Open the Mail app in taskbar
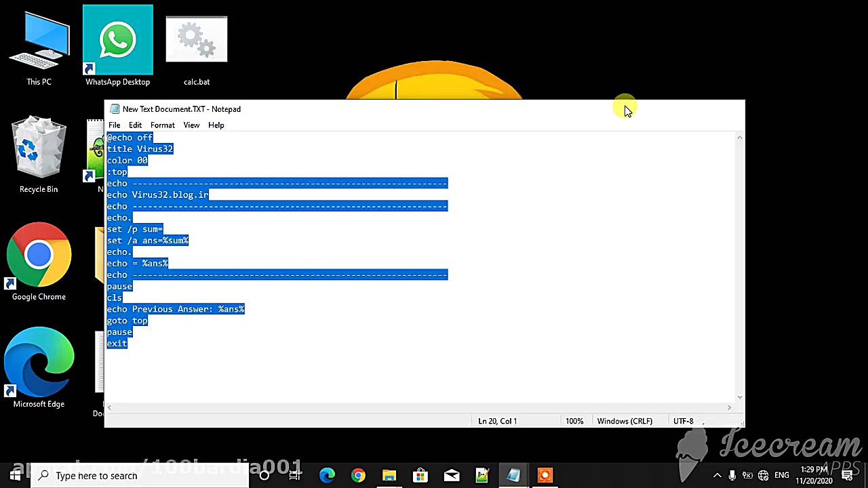The height and width of the screenshot is (488, 868). coord(452,475)
